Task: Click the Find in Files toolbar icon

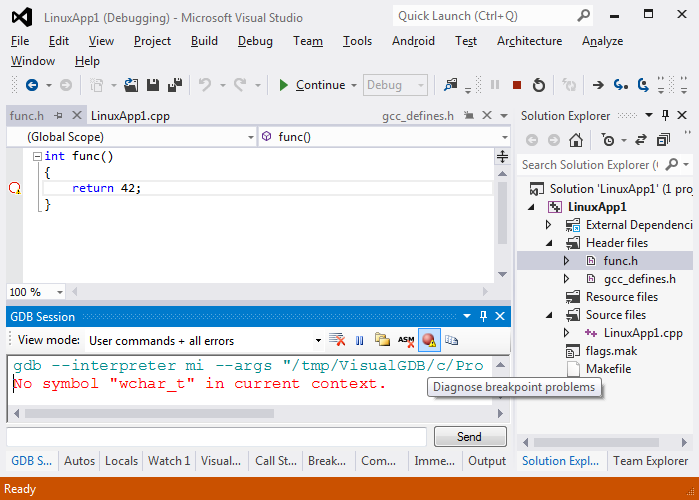Action: [x=450, y=85]
